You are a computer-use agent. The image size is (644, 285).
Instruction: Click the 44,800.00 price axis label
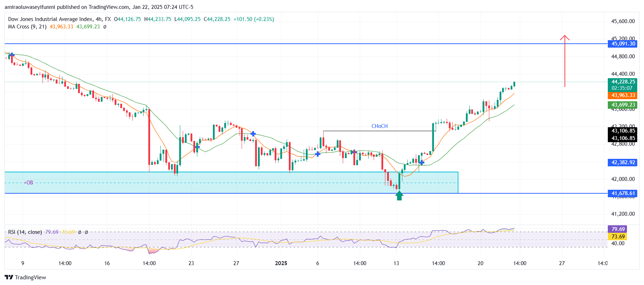coord(623,57)
